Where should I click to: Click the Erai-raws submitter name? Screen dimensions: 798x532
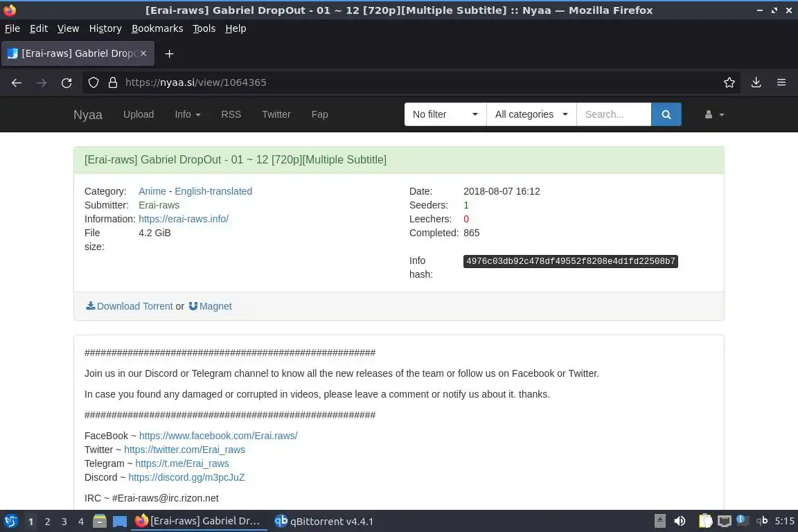tap(159, 205)
